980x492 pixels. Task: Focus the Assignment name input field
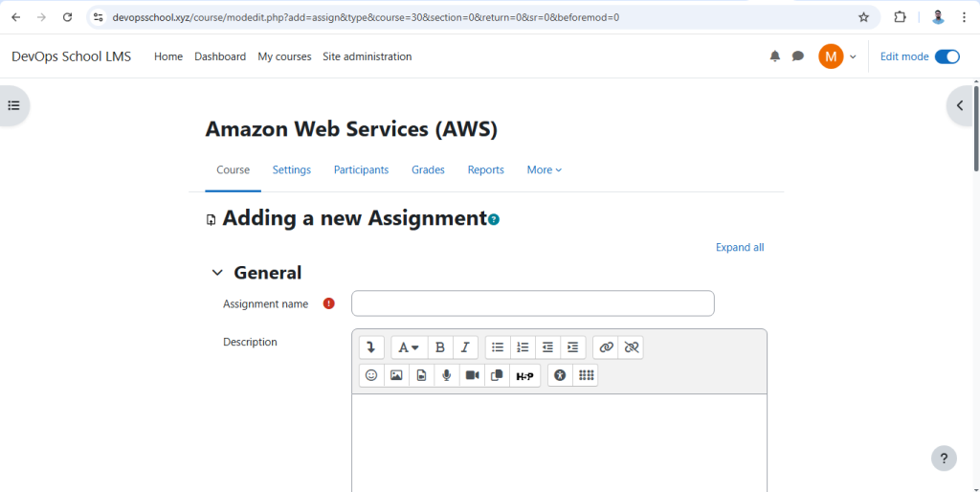click(x=532, y=303)
